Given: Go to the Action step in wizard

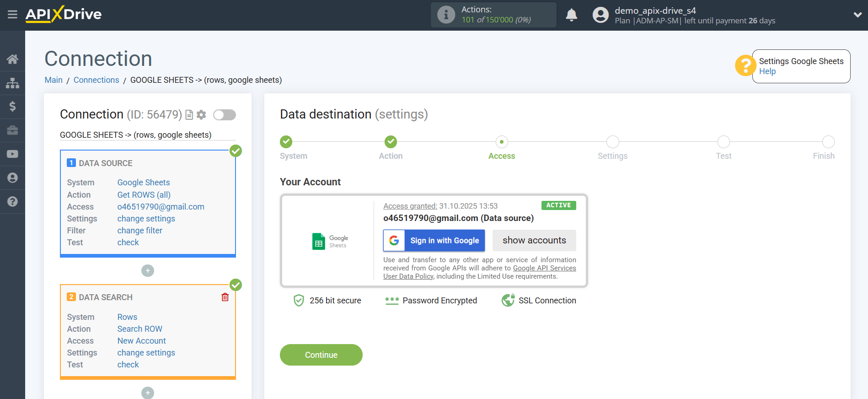Looking at the screenshot, I should click(391, 142).
